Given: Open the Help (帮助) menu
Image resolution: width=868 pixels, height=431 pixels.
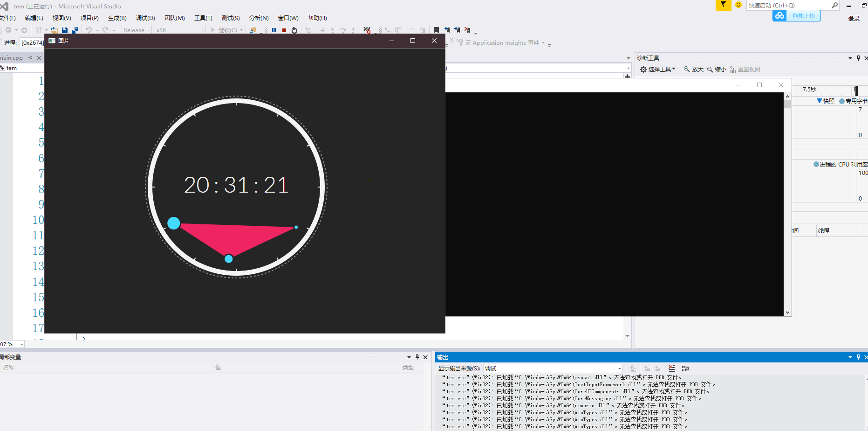Looking at the screenshot, I should [317, 18].
